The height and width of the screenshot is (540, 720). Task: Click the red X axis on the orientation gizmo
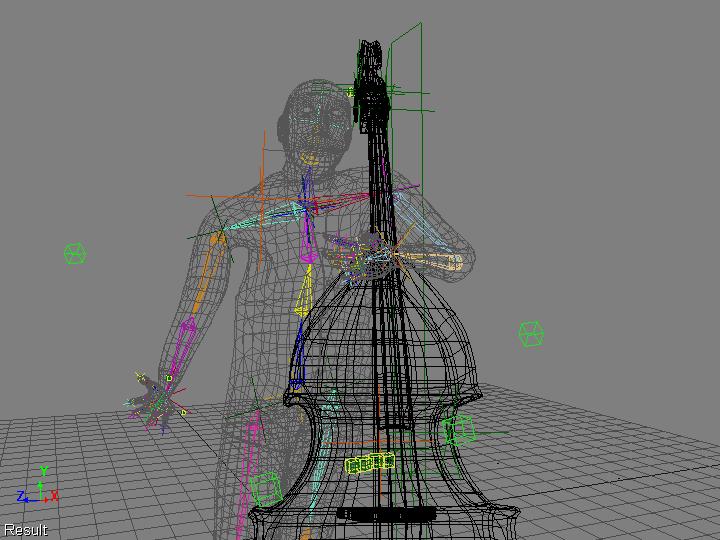pos(53,497)
